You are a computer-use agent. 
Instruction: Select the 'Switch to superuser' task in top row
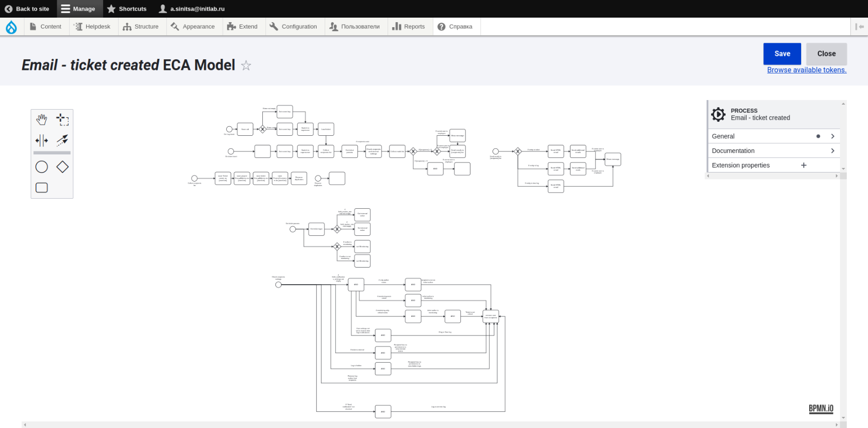(x=306, y=129)
